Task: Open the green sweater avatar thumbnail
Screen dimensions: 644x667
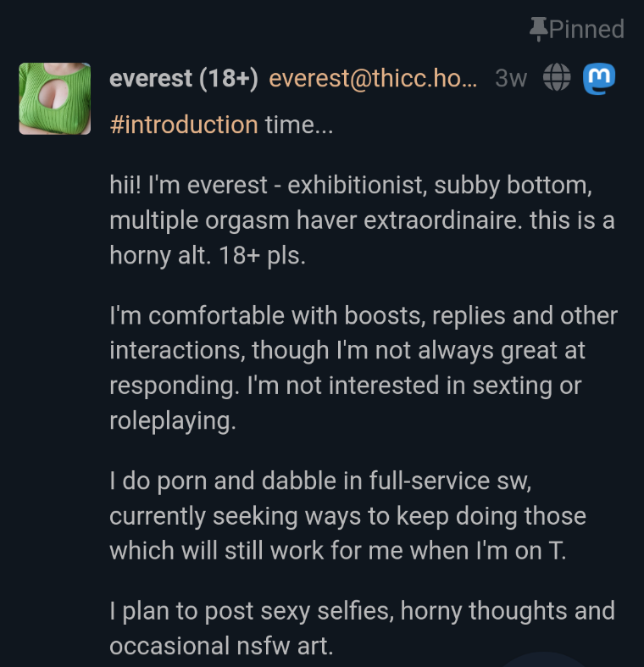Action: coord(55,98)
